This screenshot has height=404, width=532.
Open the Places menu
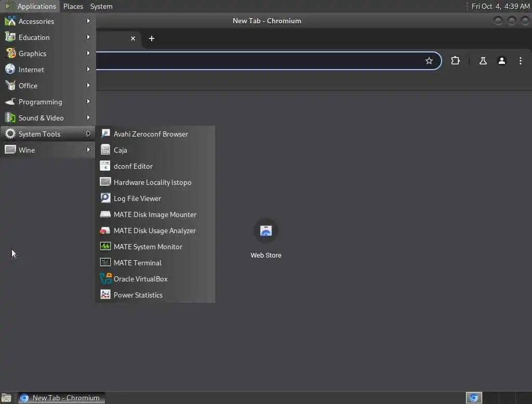click(73, 6)
